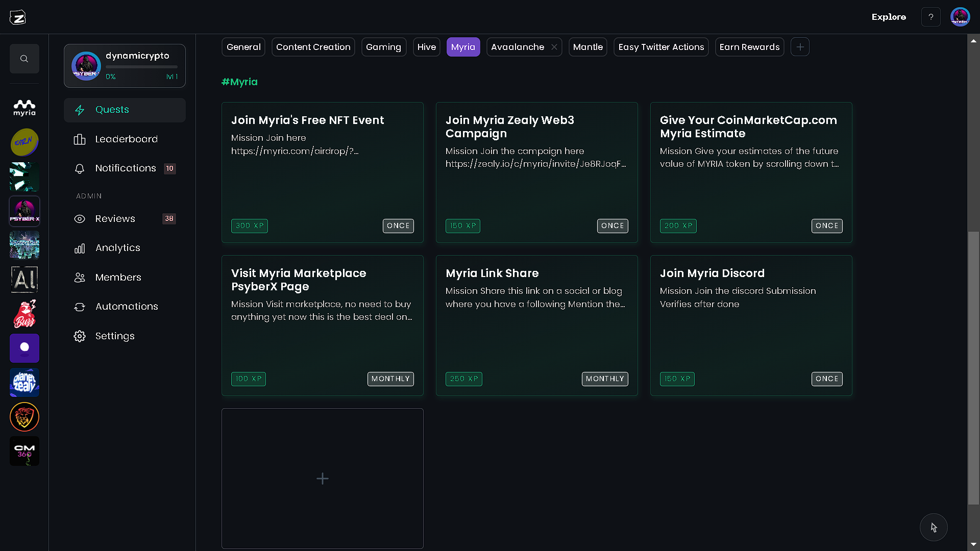
Task: Click the Settings gear icon
Action: coord(80,336)
